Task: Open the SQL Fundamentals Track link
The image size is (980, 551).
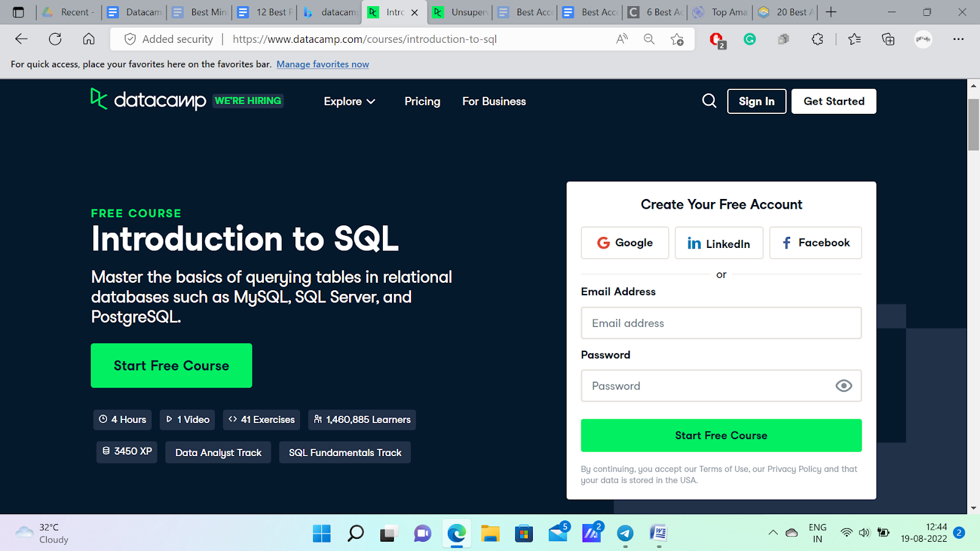Action: point(345,452)
